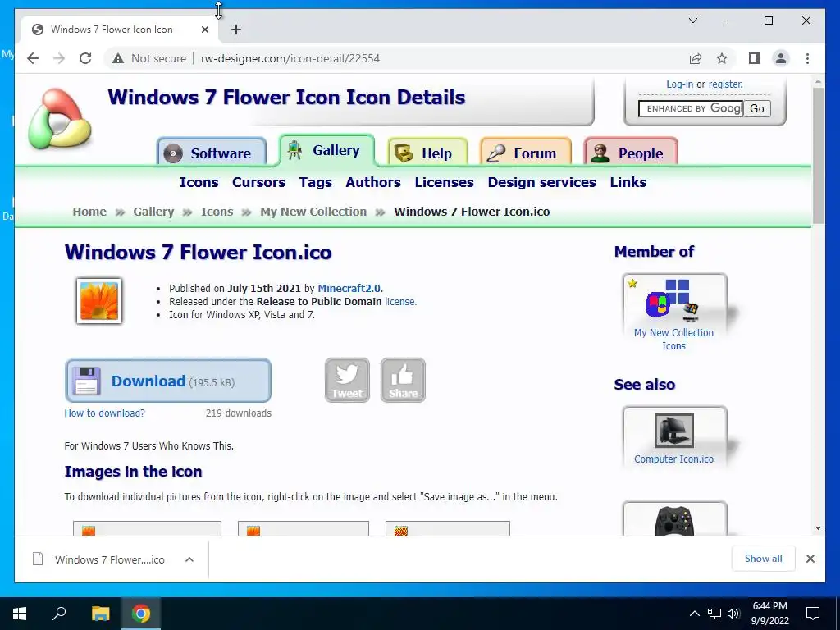The height and width of the screenshot is (630, 840).
Task: Open the Windows Start menu
Action: 20,614
